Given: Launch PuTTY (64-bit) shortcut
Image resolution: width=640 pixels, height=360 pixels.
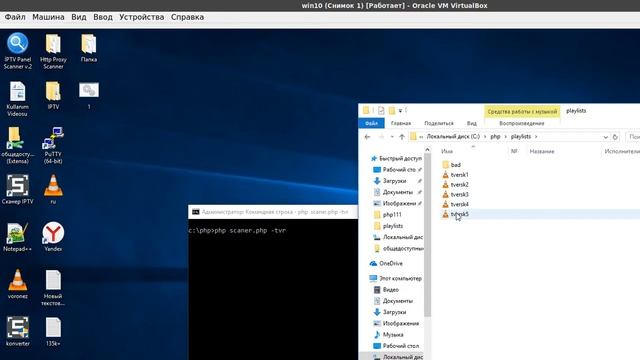Looking at the screenshot, I should coord(53,146).
